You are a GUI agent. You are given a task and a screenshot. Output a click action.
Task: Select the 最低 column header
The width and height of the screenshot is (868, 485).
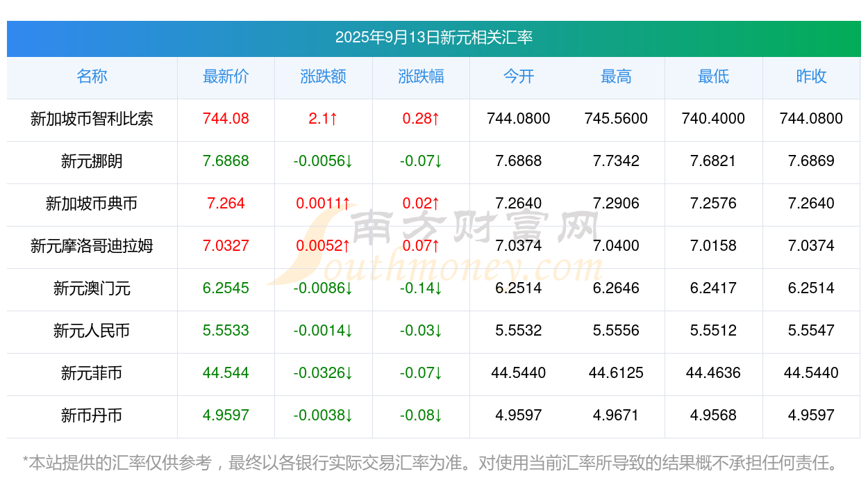click(714, 76)
